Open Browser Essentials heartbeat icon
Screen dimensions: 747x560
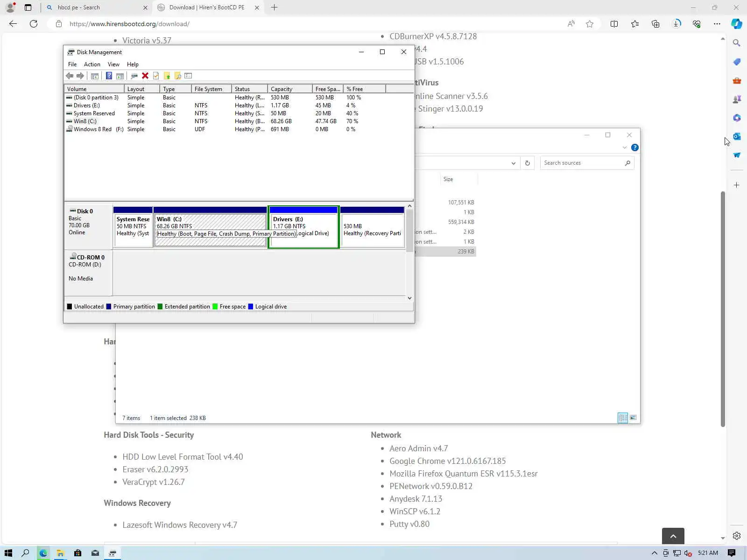click(697, 24)
